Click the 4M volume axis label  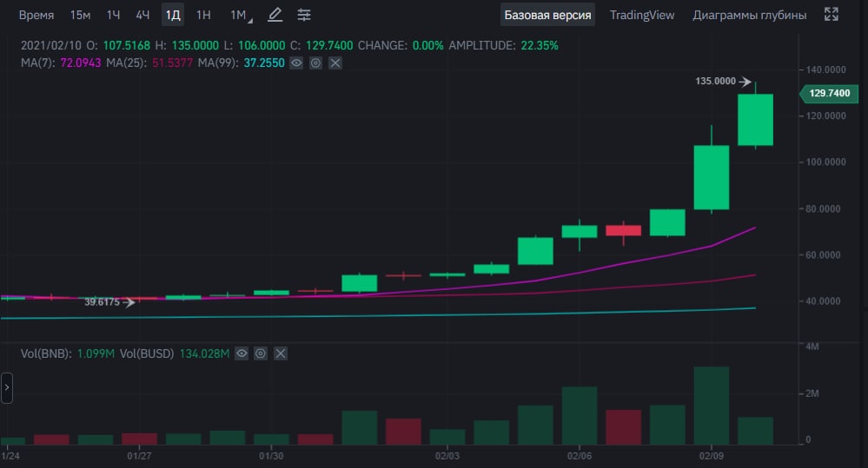812,346
